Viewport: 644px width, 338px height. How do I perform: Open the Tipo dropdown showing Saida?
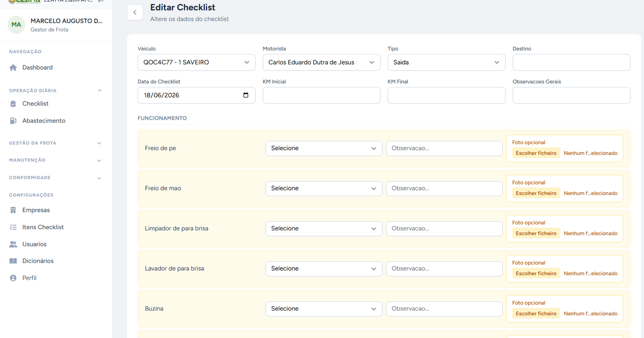click(x=446, y=62)
